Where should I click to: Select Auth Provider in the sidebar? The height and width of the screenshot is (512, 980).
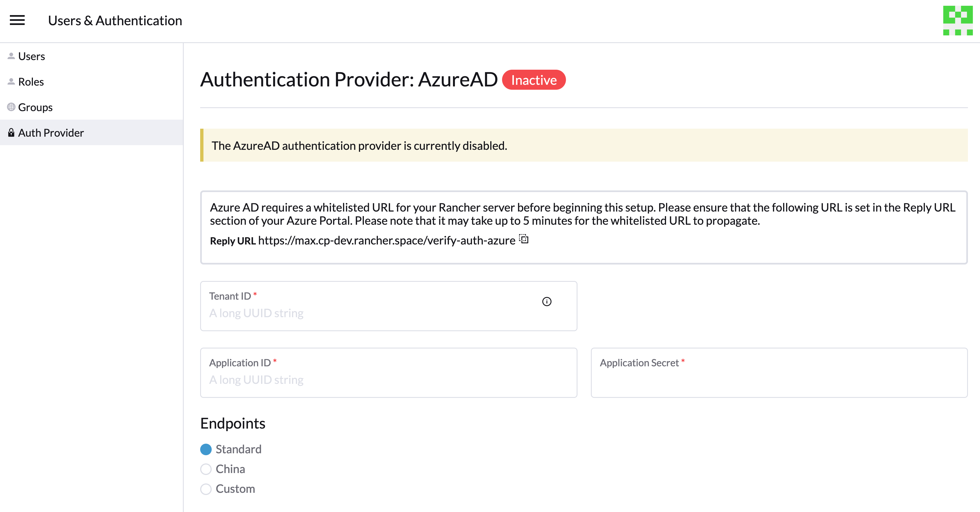point(51,133)
